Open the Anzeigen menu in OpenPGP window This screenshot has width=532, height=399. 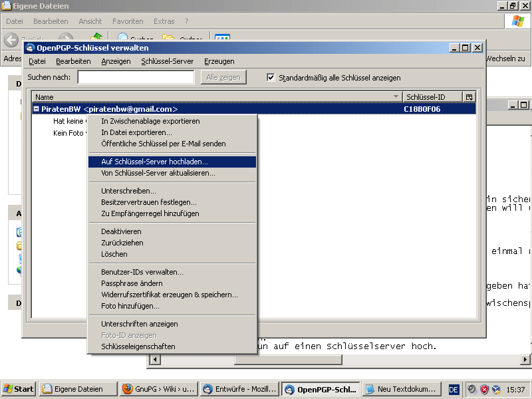tap(116, 61)
